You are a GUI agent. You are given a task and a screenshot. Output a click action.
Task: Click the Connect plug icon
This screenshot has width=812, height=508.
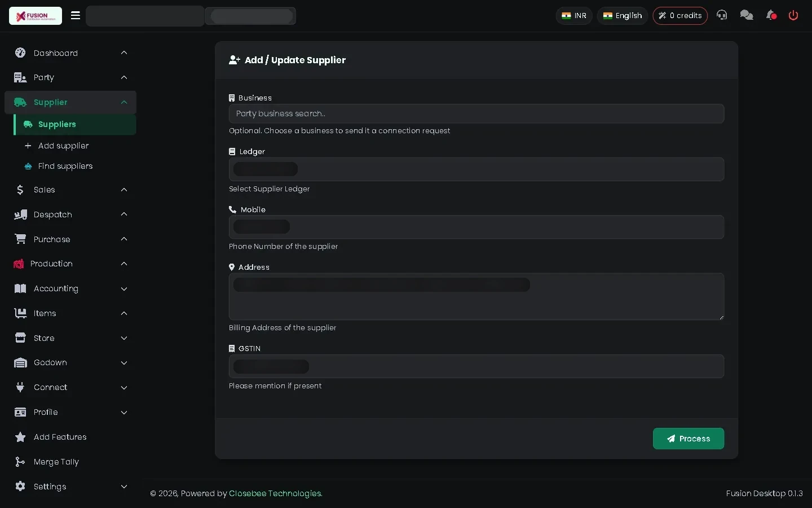click(20, 387)
